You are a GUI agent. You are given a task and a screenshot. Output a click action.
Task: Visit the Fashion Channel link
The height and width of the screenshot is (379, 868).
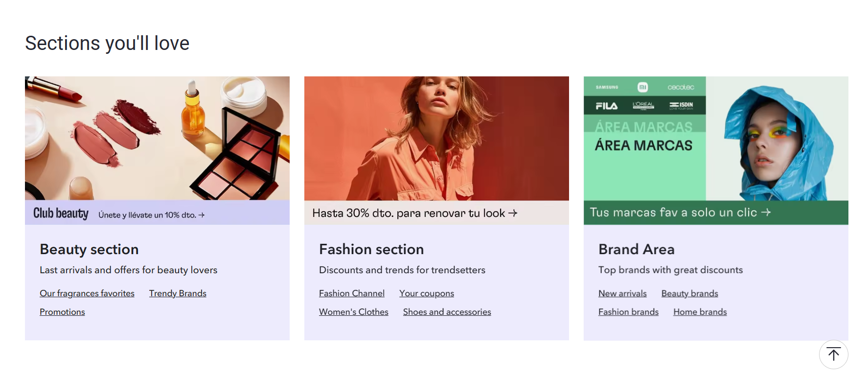[x=352, y=293]
